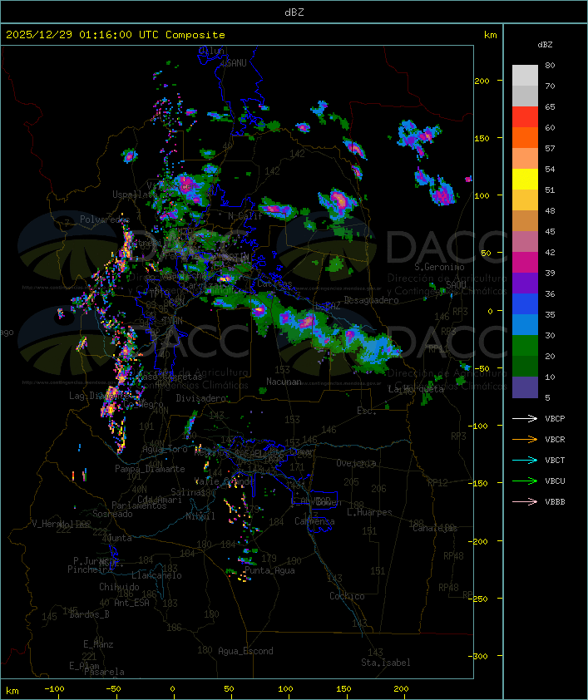Click the 'Pincheira' map label

point(90,569)
